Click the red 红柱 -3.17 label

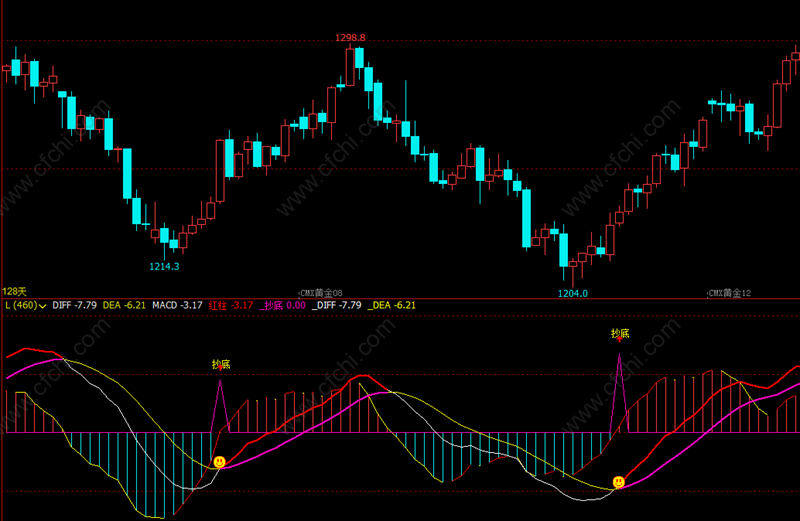click(231, 305)
